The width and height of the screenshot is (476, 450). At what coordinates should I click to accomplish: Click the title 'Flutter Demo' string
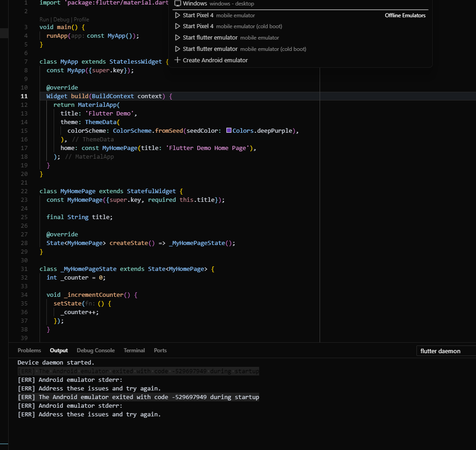pyautogui.click(x=109, y=114)
